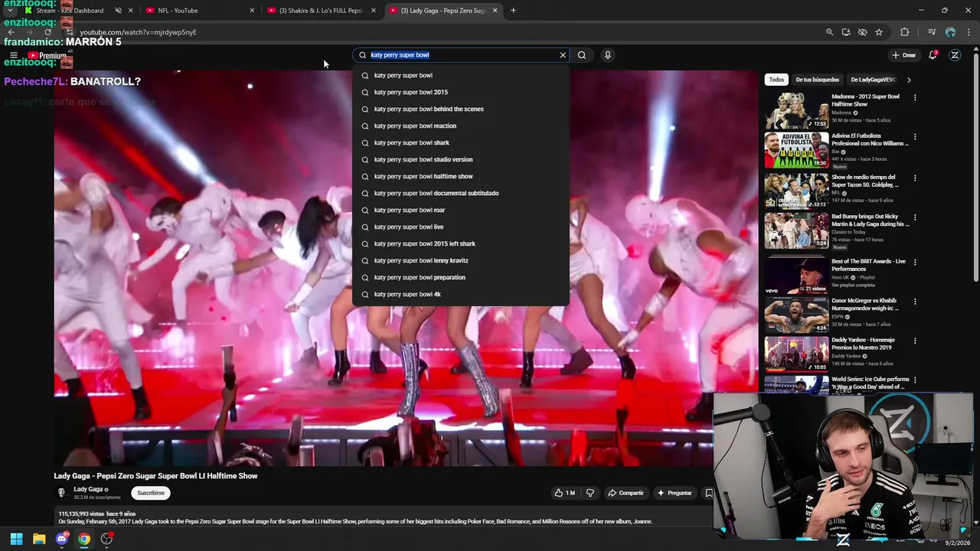The image size is (980, 551).
Task: Open options menu for Conor McGregor video
Action: pos(915,302)
